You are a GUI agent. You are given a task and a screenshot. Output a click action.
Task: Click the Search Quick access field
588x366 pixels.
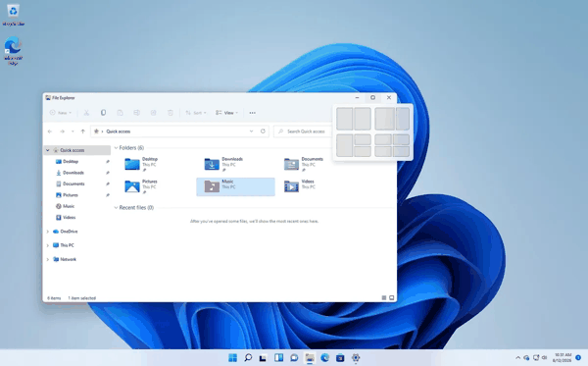click(x=303, y=131)
